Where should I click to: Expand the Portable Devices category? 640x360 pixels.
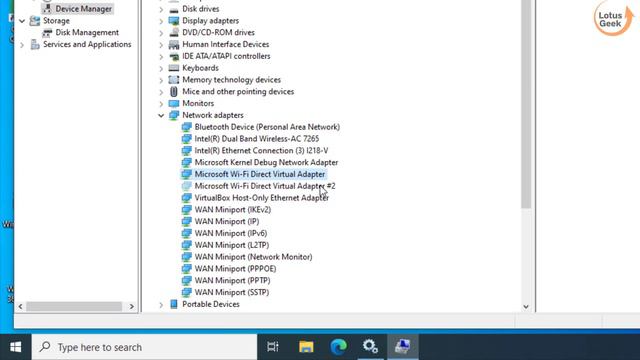tap(161, 304)
